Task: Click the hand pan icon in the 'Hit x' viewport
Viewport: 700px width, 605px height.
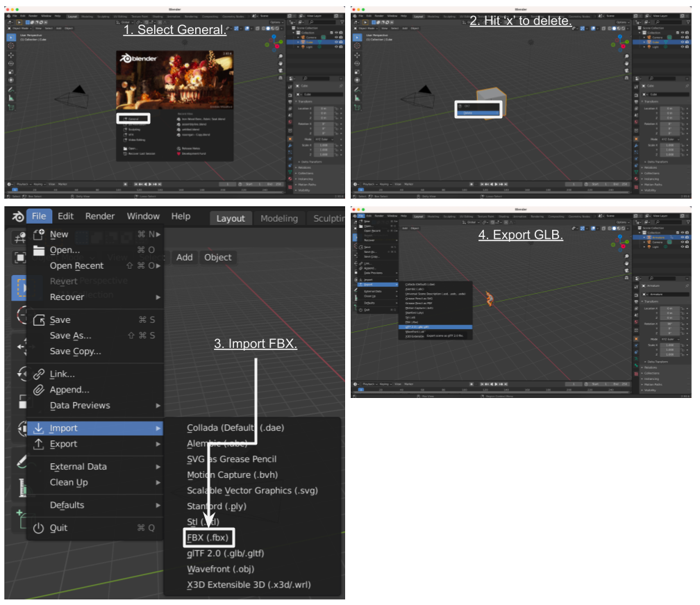Action: coord(626,63)
